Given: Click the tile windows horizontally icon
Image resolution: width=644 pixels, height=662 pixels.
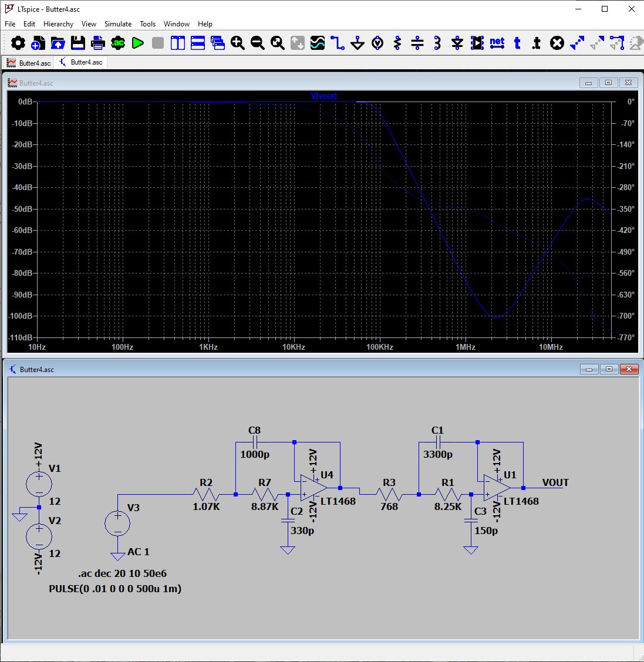Looking at the screenshot, I should click(198, 43).
